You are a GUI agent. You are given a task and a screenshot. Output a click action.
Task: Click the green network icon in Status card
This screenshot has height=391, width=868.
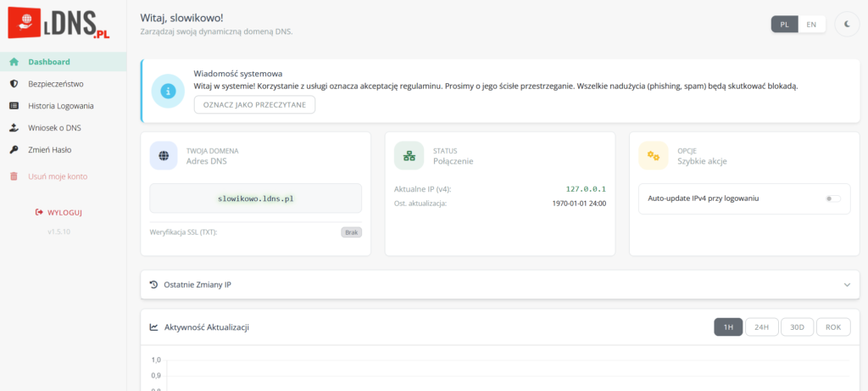[409, 156]
